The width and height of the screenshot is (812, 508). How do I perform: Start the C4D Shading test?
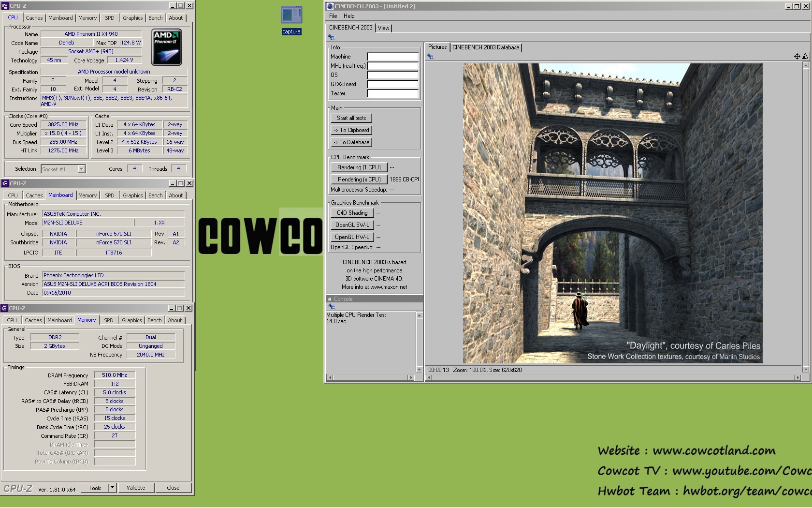[352, 213]
